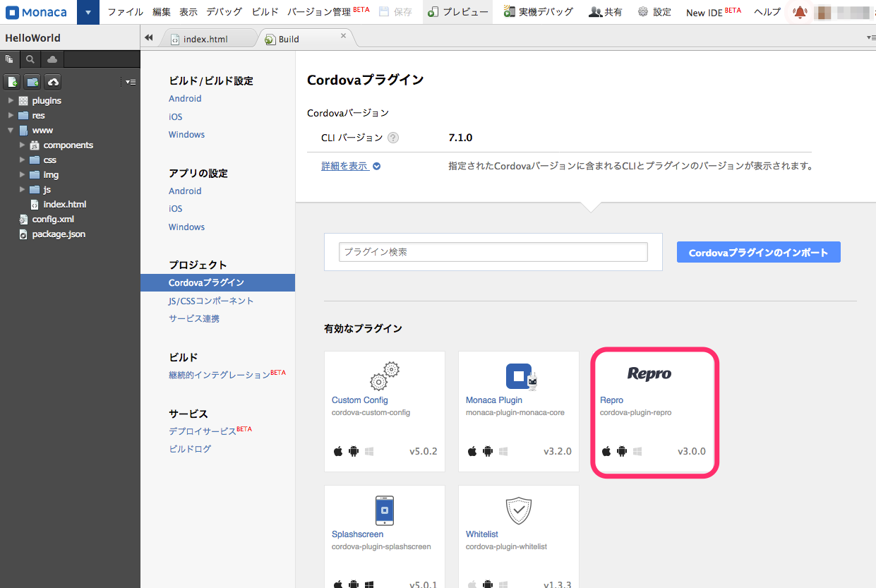
Task: Click the プラグイン検索 search field
Action: (x=493, y=252)
